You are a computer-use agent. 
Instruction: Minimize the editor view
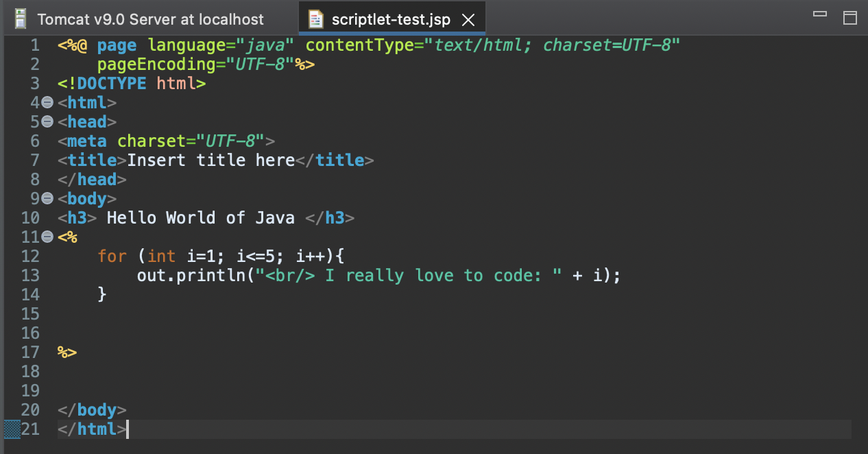pyautogui.click(x=820, y=12)
